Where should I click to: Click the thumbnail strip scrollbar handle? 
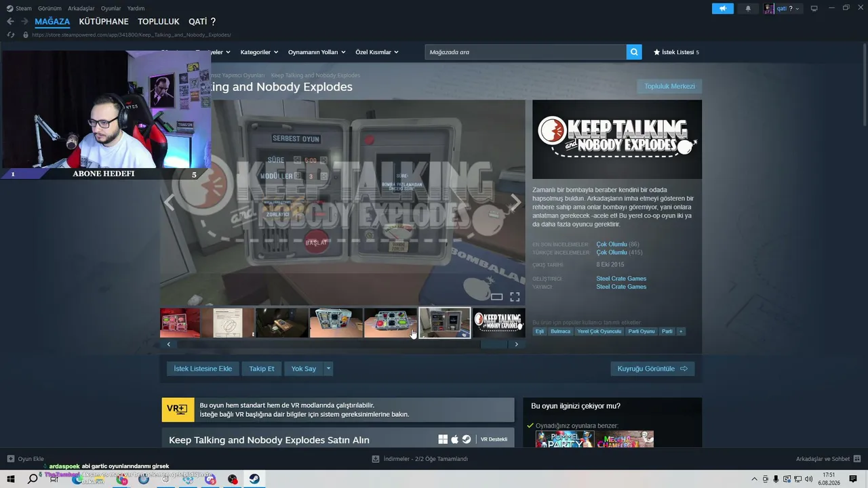494,344
